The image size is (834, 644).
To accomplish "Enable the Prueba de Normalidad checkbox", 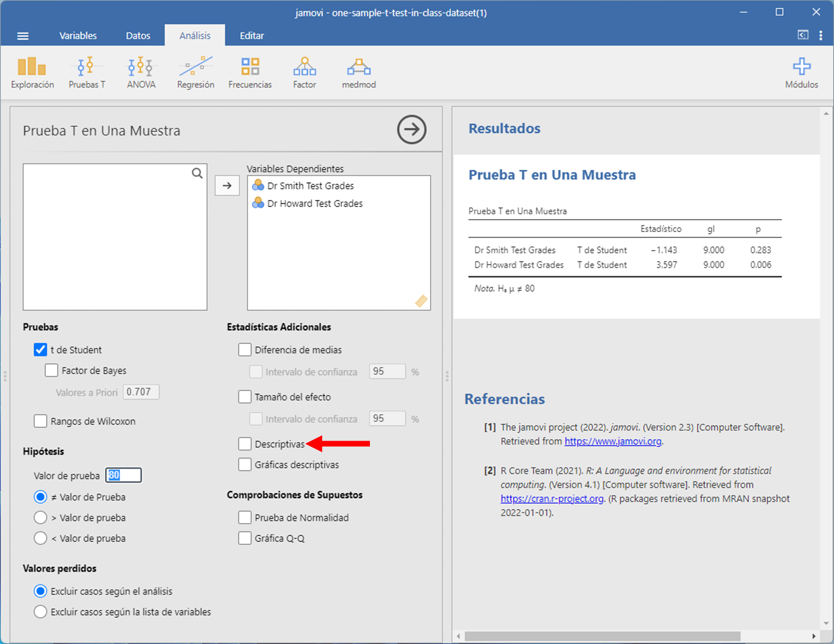I will click(245, 518).
